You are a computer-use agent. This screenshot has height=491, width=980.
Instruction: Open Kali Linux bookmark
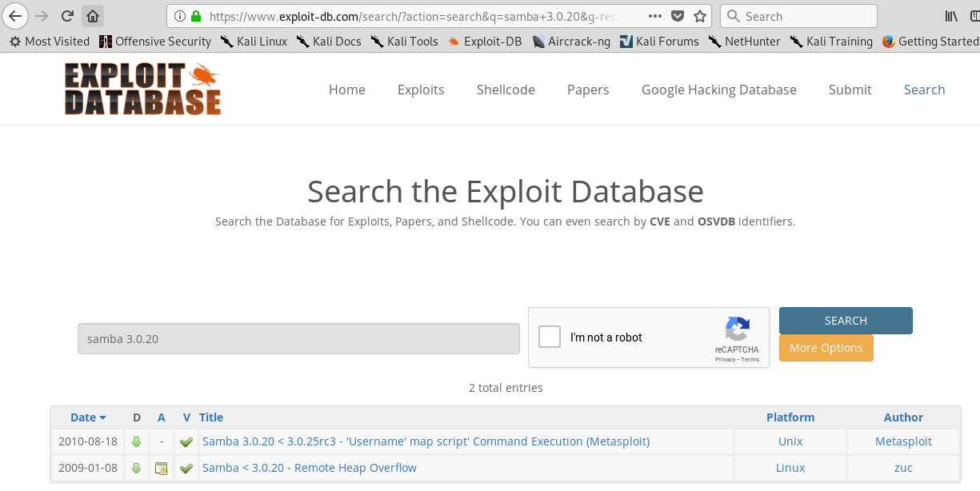coord(254,41)
